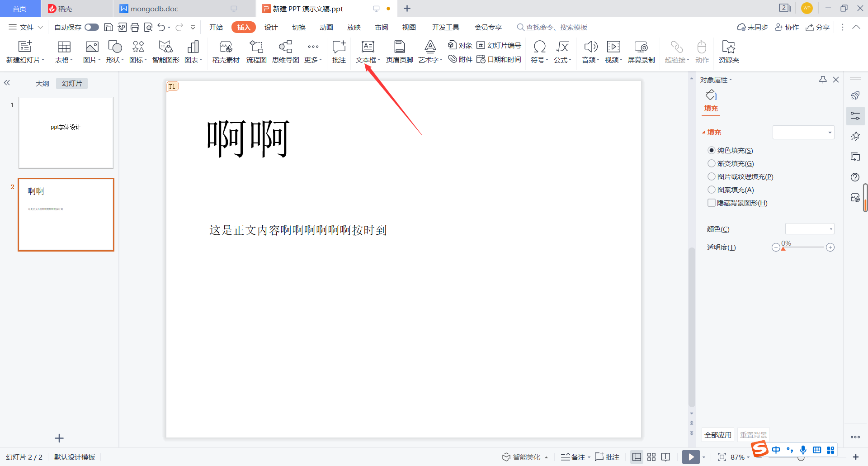The image size is (868, 466).
Task: Insert an 附件 attachment
Action: click(x=460, y=59)
